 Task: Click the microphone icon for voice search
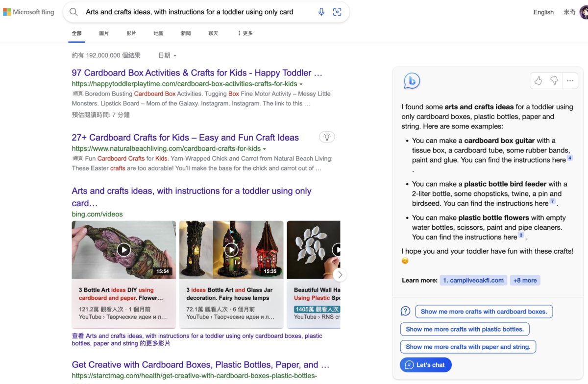pos(321,12)
